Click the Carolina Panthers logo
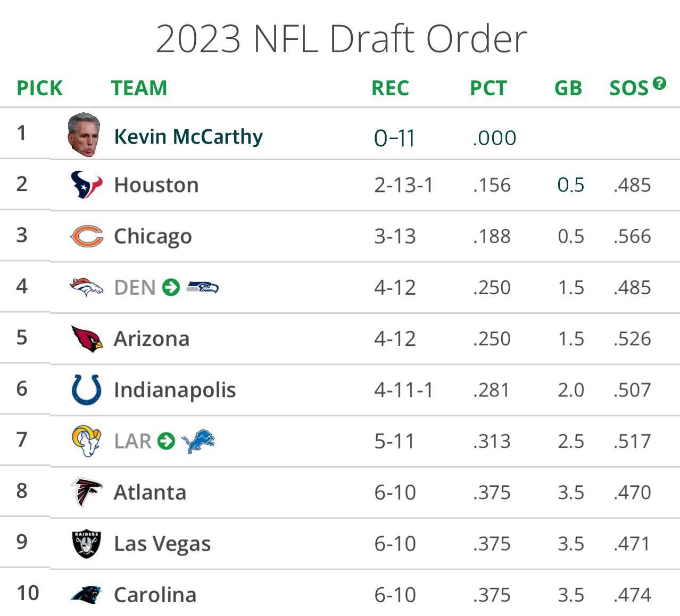 [86, 594]
